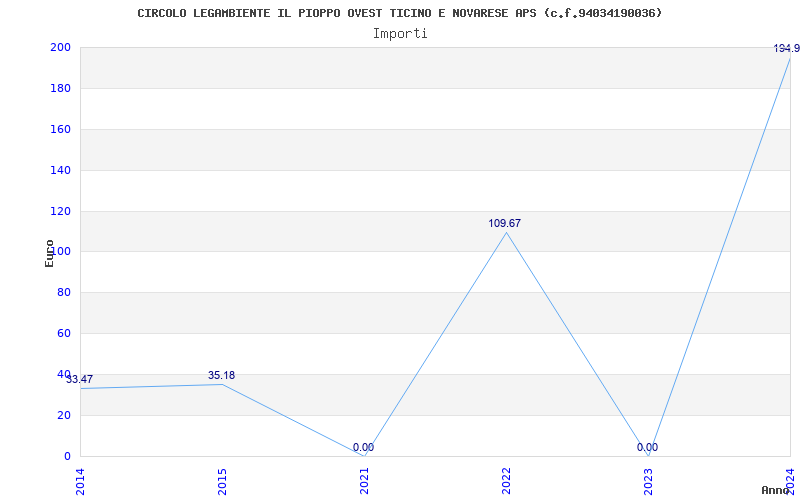Click the 2015 x-axis year label
Image resolution: width=800 pixels, height=500 pixels.
click(222, 482)
